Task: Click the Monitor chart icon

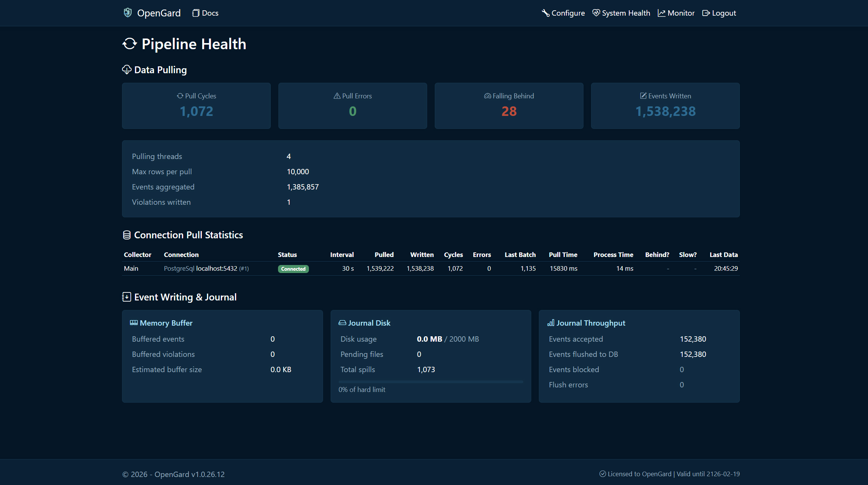Action: (x=661, y=13)
